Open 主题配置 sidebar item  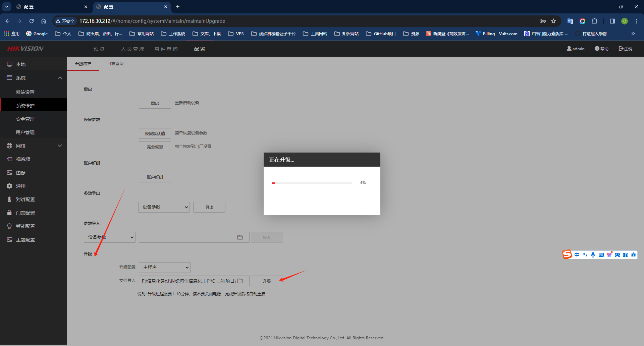(x=34, y=239)
